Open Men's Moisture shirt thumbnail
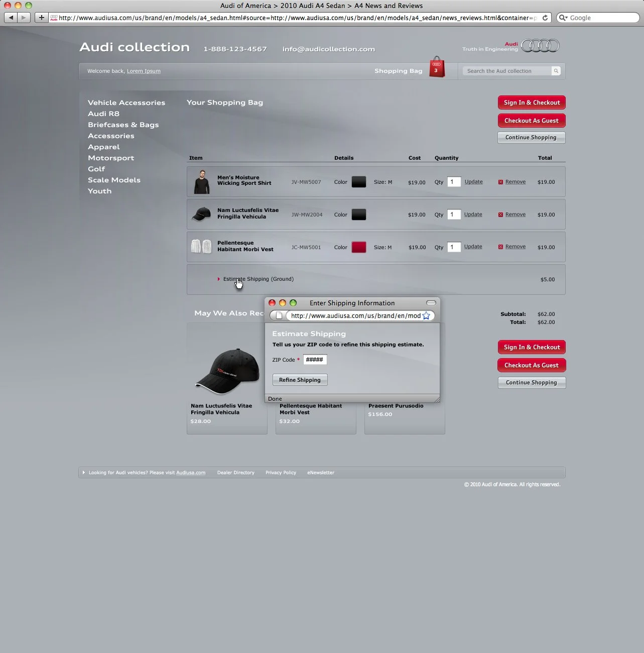Viewport: 644px width, 653px height. (x=202, y=182)
